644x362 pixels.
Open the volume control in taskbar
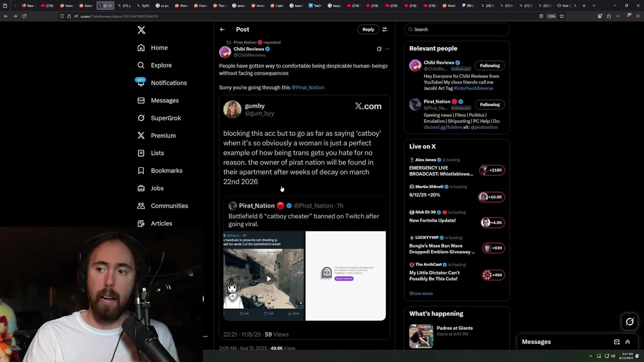pos(613,356)
